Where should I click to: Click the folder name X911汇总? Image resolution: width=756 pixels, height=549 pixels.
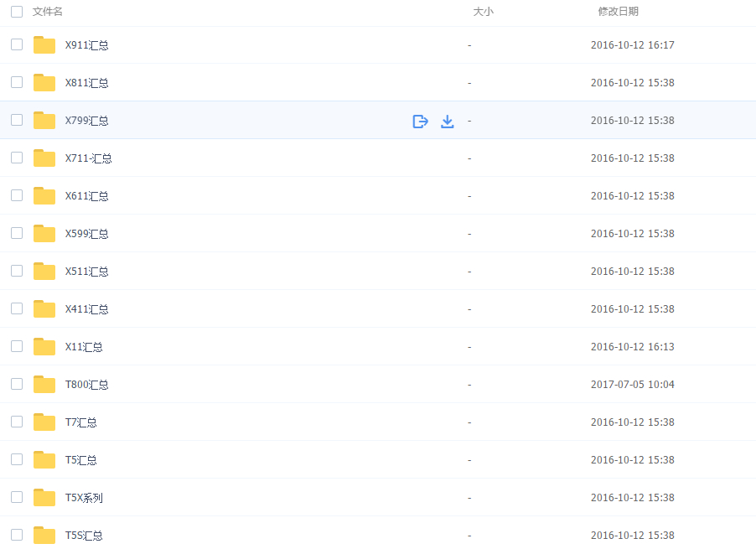click(87, 45)
